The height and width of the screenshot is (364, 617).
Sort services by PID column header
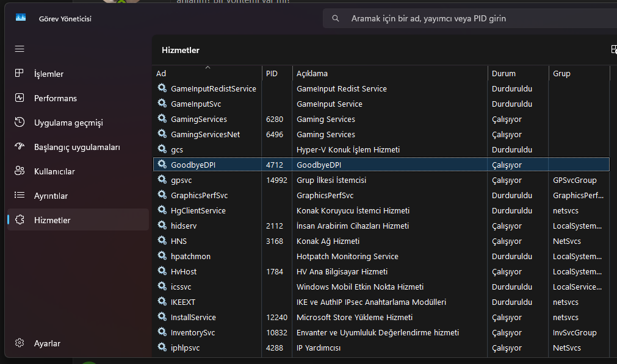coord(276,73)
